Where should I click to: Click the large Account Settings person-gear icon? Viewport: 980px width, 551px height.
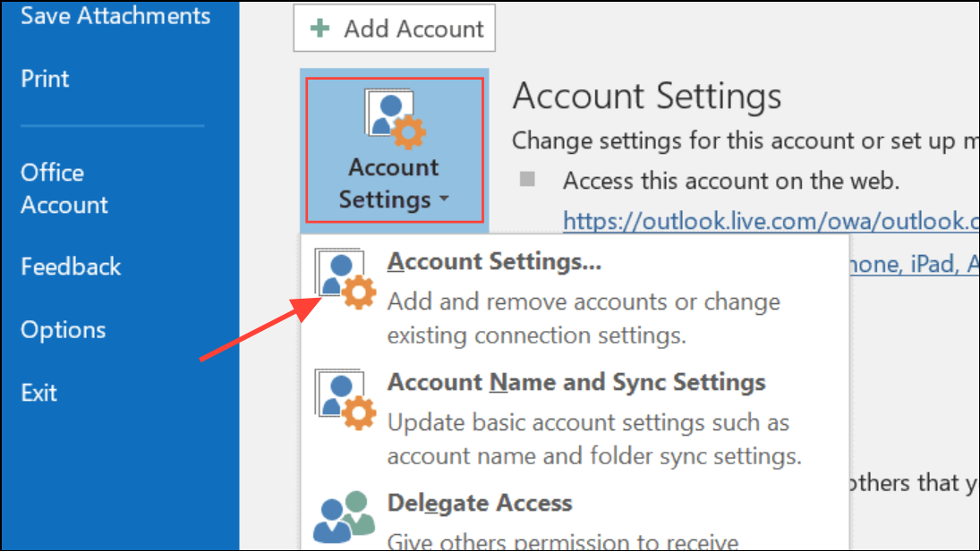point(395,119)
